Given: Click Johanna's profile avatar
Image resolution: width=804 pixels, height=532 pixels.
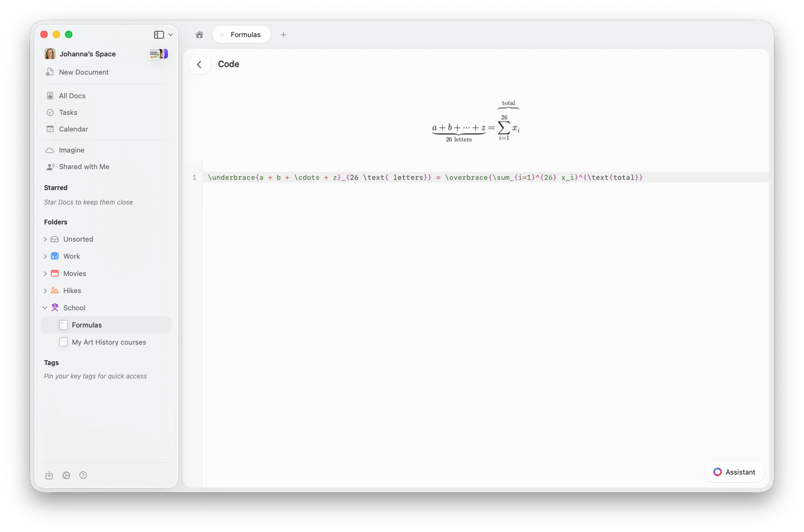Looking at the screenshot, I should 50,54.
